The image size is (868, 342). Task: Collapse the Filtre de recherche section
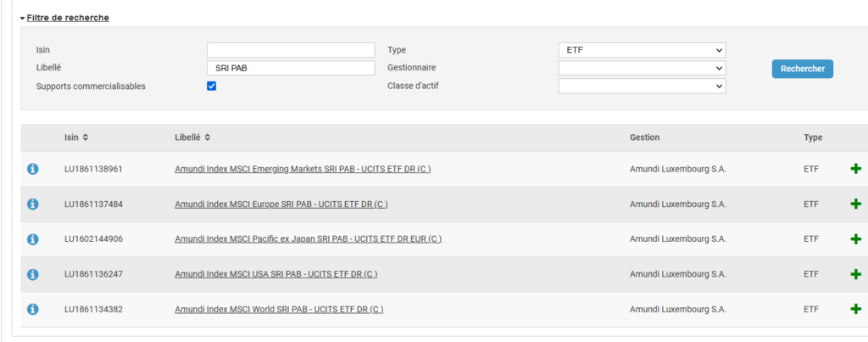tap(64, 18)
